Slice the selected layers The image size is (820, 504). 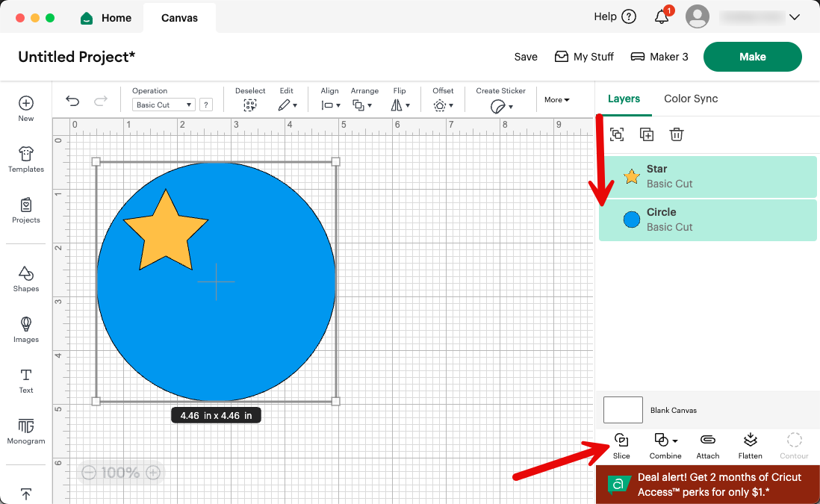[621, 446]
